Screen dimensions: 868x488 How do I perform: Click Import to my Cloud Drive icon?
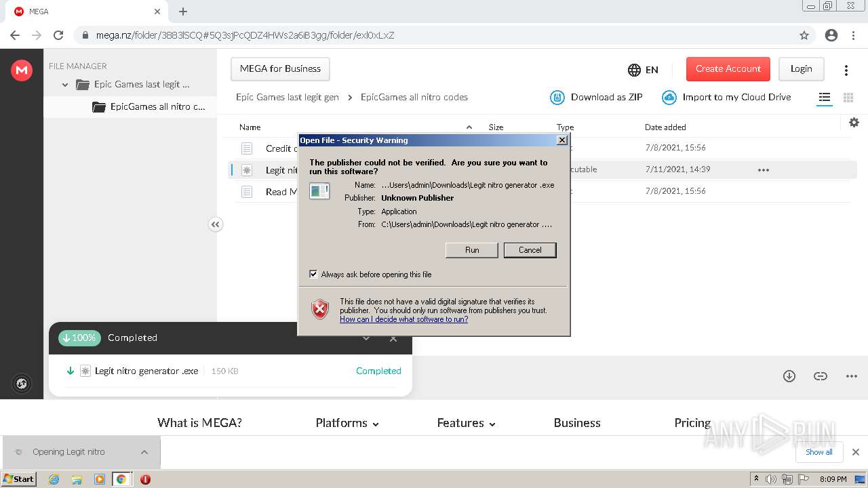coord(669,98)
